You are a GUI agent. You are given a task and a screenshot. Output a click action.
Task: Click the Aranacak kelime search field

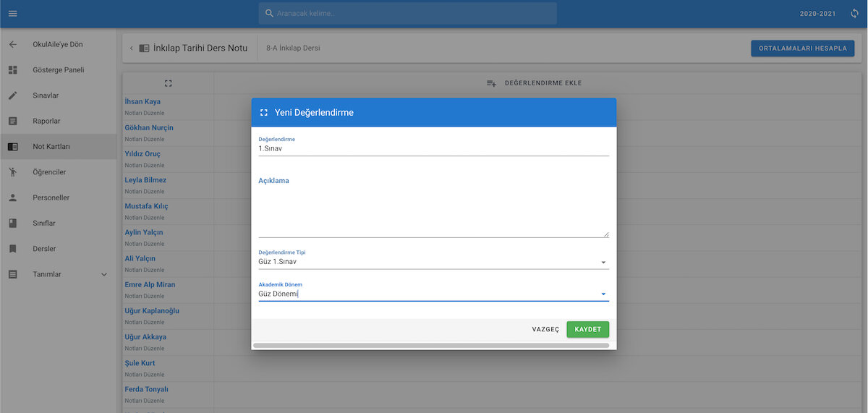pyautogui.click(x=408, y=14)
